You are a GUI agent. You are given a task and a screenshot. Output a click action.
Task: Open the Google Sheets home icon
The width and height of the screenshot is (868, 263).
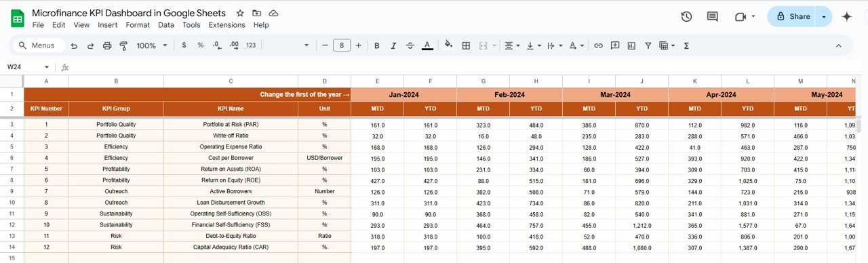click(x=18, y=18)
